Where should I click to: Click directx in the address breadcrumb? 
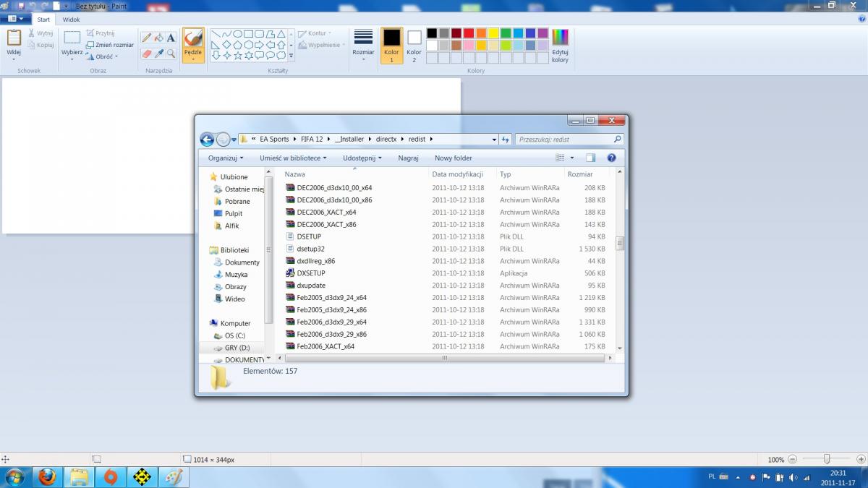coord(386,140)
